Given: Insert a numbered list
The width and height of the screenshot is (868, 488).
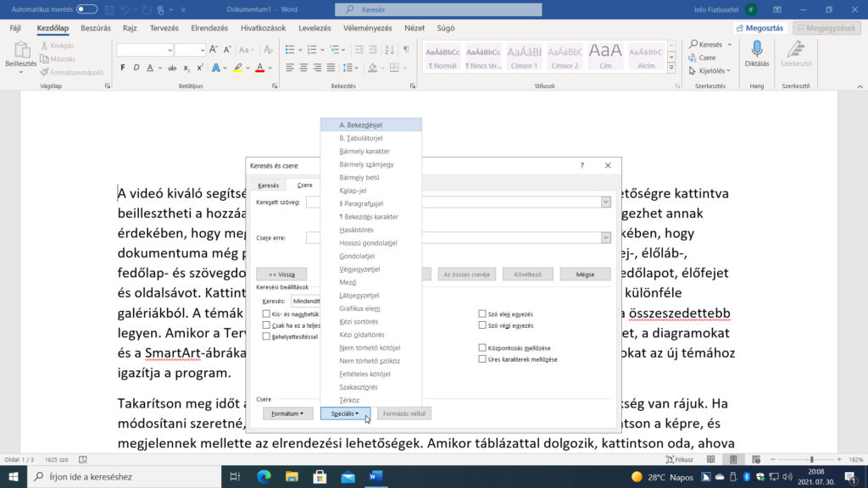Looking at the screenshot, I should (x=312, y=50).
